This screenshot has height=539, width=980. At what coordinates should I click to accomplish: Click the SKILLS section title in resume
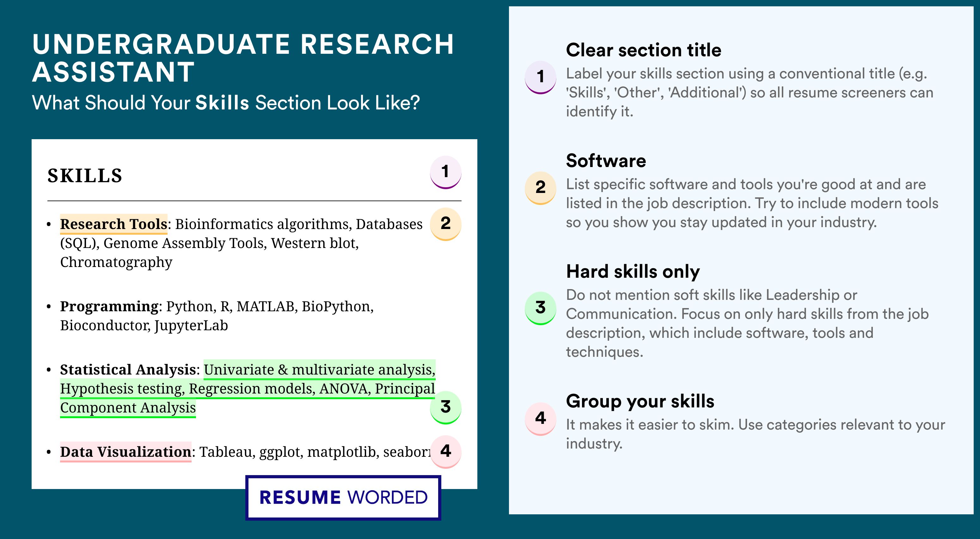pos(85,176)
